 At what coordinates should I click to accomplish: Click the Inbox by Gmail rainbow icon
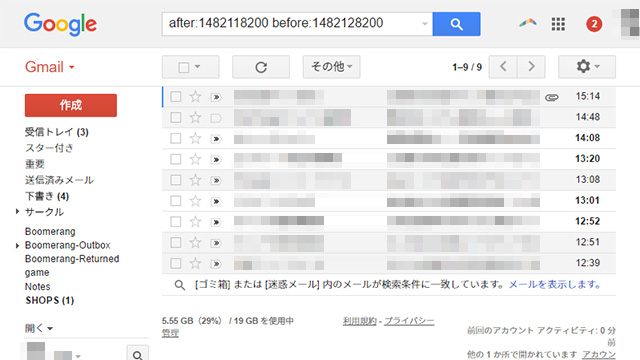(528, 23)
